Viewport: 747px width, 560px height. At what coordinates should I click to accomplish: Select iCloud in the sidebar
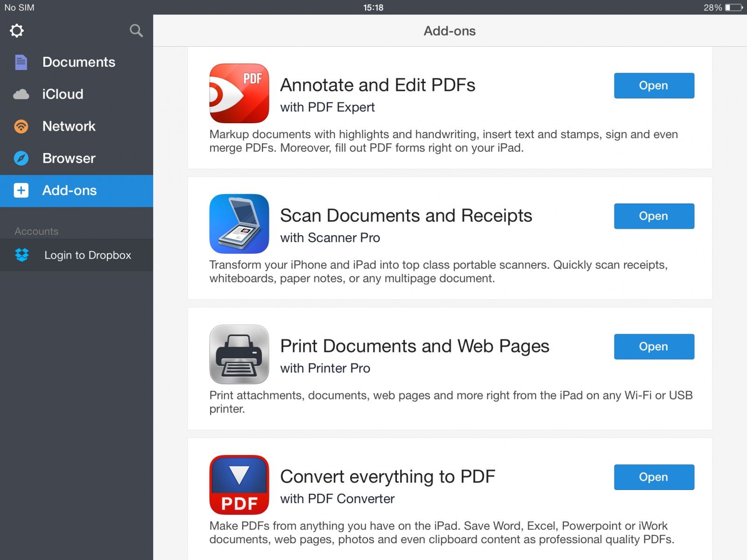point(77,94)
